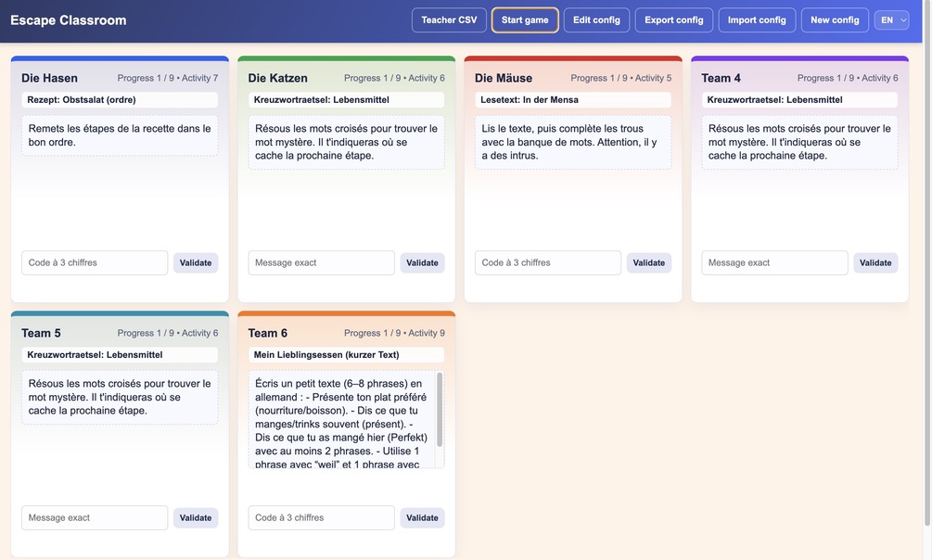Open Edit config
Viewport: 932px width, 560px height.
click(596, 20)
